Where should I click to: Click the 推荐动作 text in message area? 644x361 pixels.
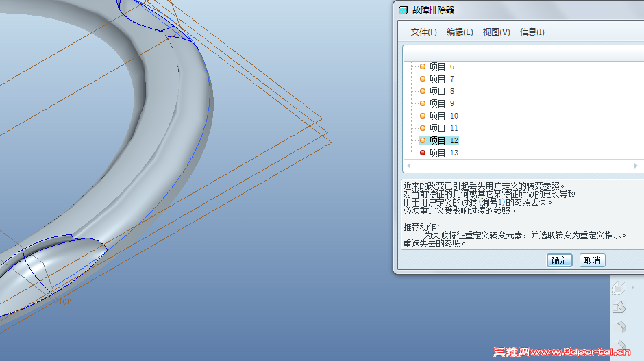click(421, 227)
